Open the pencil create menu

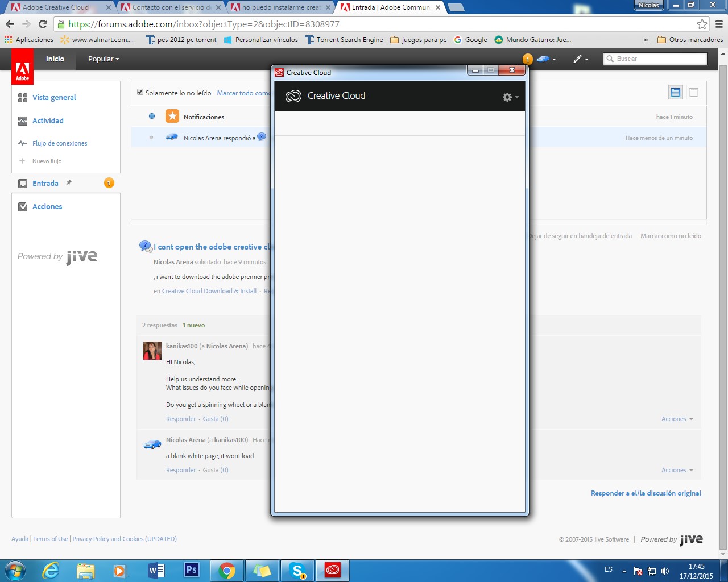[580, 59]
